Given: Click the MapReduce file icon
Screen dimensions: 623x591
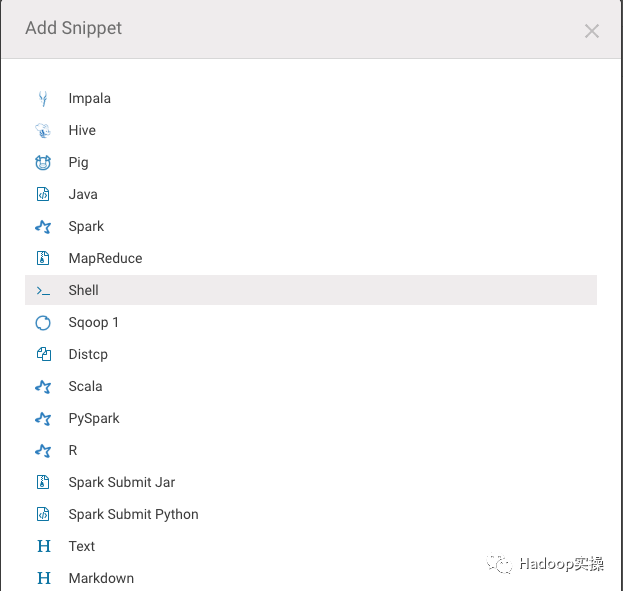Looking at the screenshot, I should click(x=43, y=258).
